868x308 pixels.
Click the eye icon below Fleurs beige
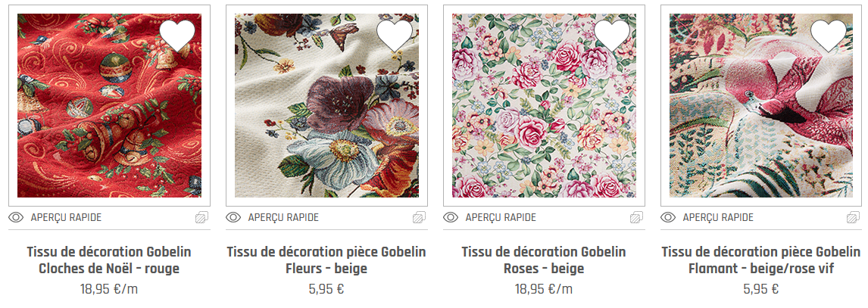pyautogui.click(x=233, y=217)
